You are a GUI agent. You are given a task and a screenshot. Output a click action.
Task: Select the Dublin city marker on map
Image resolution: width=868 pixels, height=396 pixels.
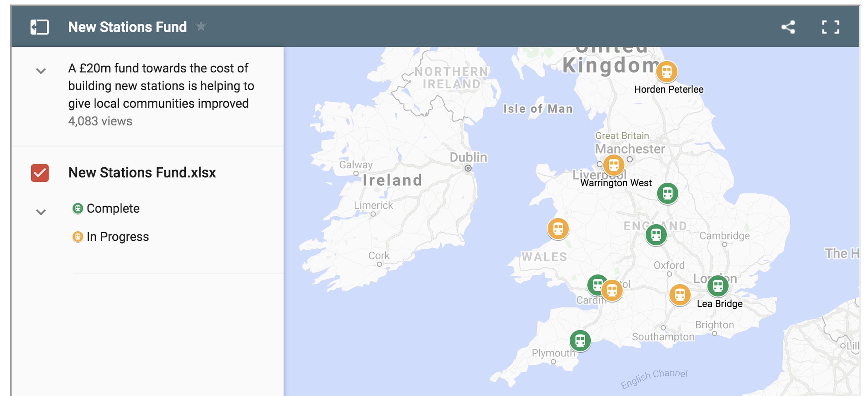(468, 168)
